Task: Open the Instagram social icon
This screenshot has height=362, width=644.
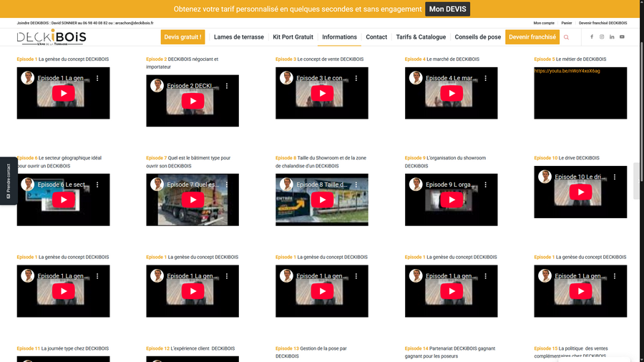Action: [601, 37]
